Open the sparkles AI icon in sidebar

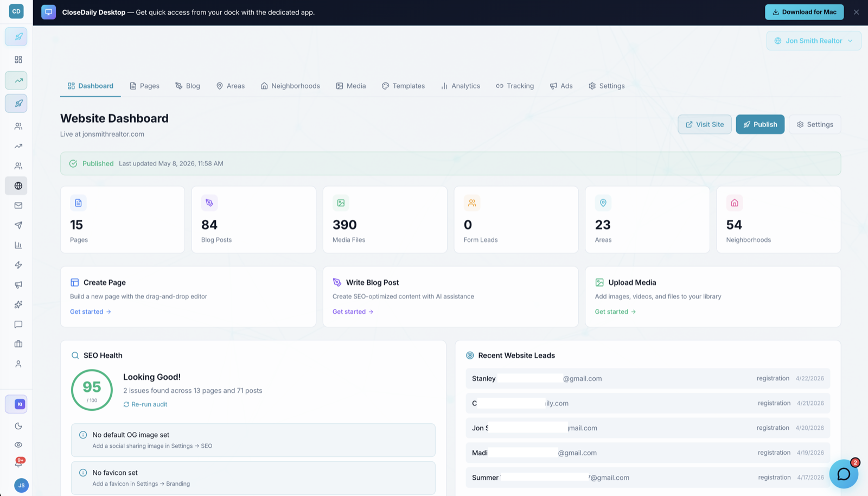pyautogui.click(x=18, y=304)
